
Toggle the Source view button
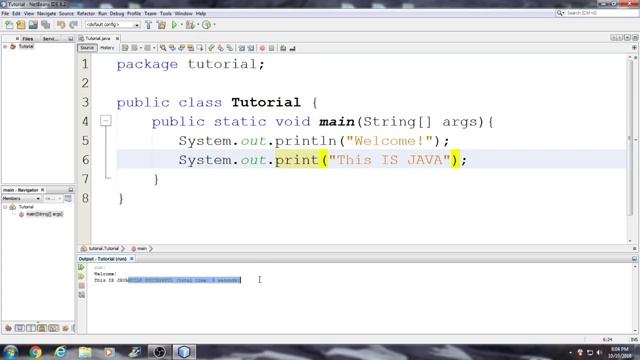87,48
